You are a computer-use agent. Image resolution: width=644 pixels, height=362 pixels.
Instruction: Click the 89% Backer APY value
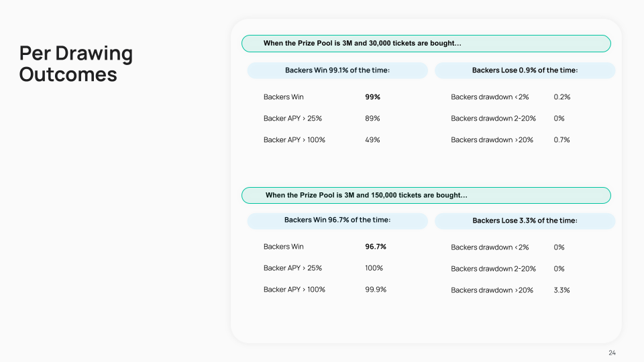click(372, 119)
